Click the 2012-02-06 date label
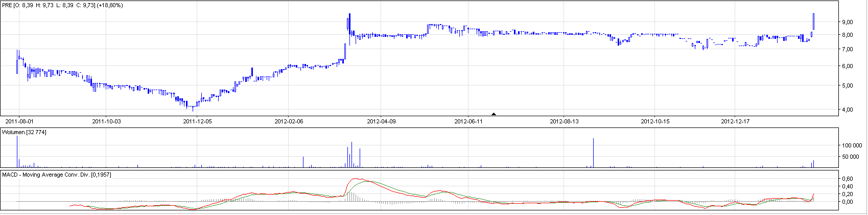The height and width of the screenshot is (215, 868). [x=289, y=121]
